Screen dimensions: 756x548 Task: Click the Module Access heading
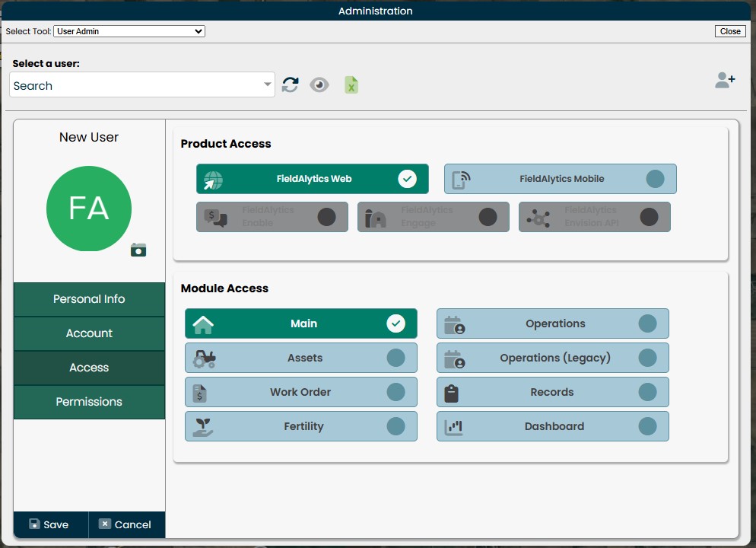tap(224, 288)
